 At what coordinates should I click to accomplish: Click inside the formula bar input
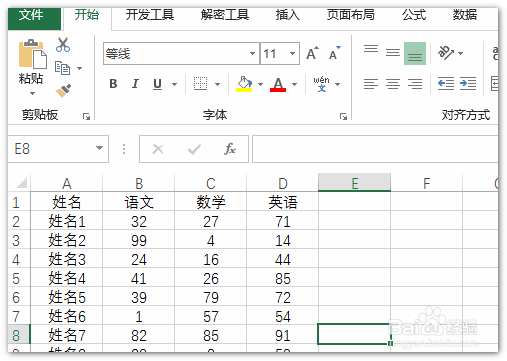point(375,149)
